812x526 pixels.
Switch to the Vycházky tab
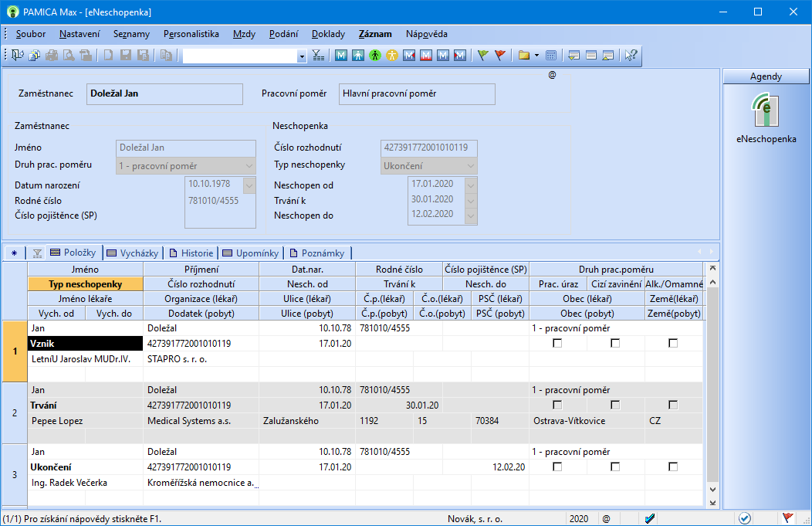click(x=134, y=253)
